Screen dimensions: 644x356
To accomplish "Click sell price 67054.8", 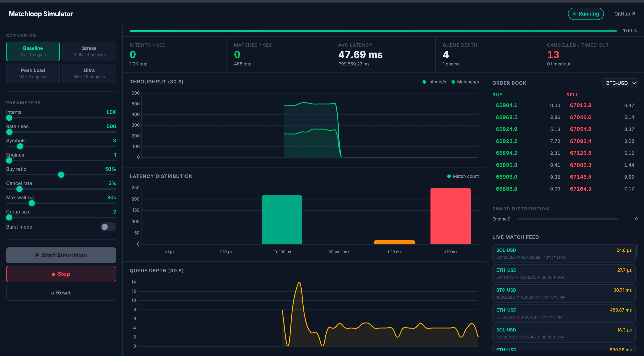I will (580, 129).
